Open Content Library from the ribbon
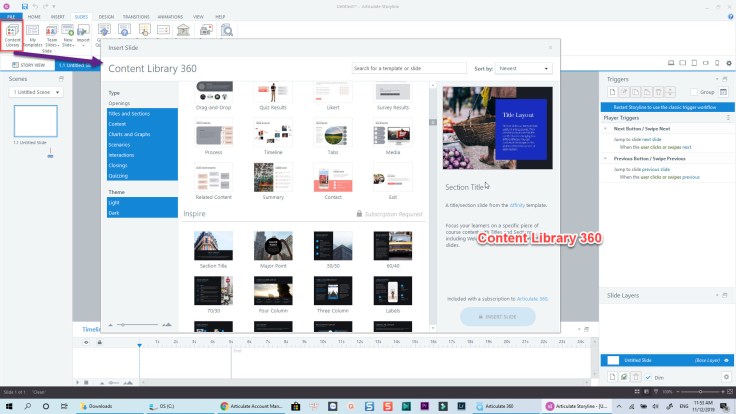 [12, 35]
